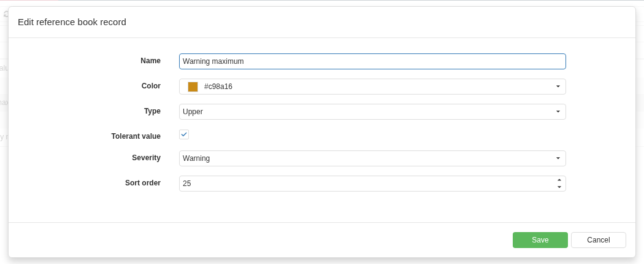The image size is (644, 264).
Task: Click the color hex value #c98a16
Action: [218, 87]
